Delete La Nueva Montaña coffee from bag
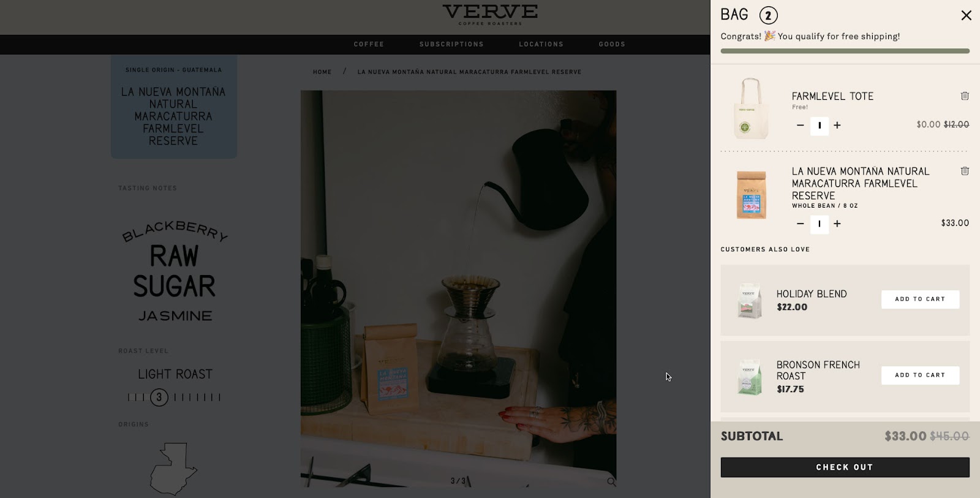The height and width of the screenshot is (498, 980). (x=965, y=171)
